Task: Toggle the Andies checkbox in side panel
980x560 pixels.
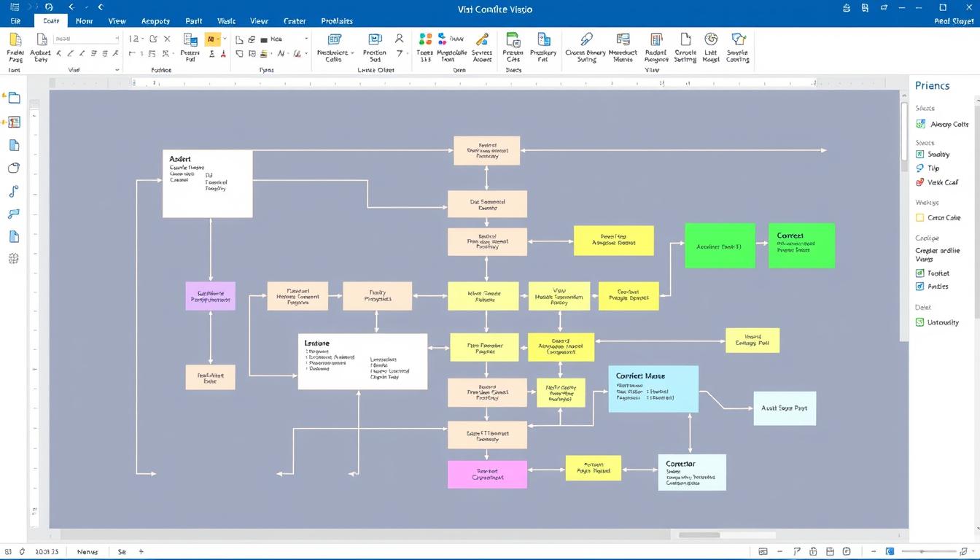Action: pos(920,287)
